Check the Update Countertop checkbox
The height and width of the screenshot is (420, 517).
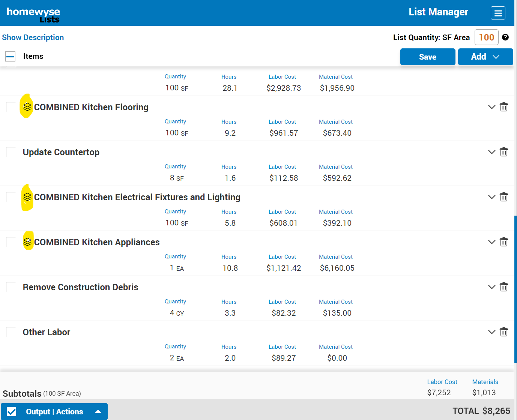(x=11, y=152)
